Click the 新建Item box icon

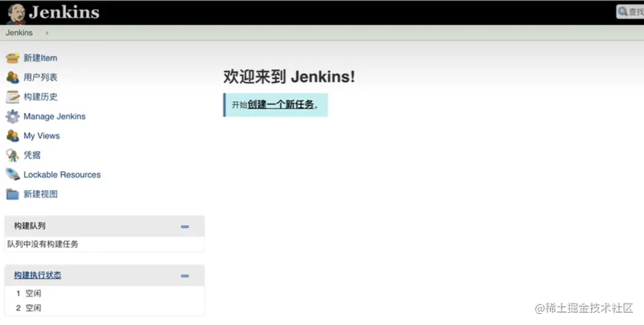(x=12, y=58)
